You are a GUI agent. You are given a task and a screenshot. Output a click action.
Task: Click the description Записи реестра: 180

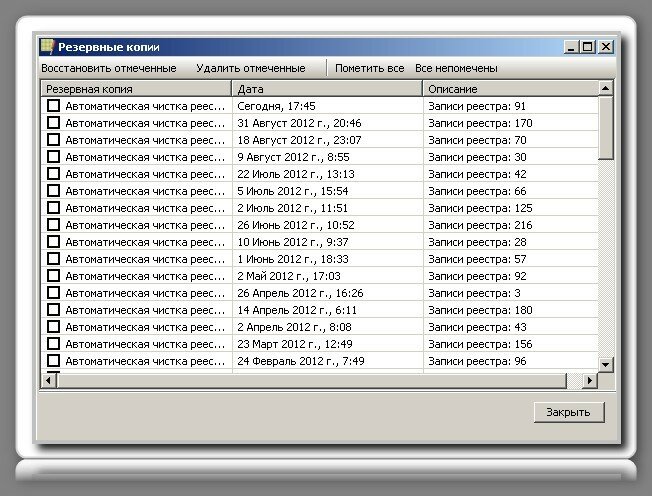tap(480, 310)
